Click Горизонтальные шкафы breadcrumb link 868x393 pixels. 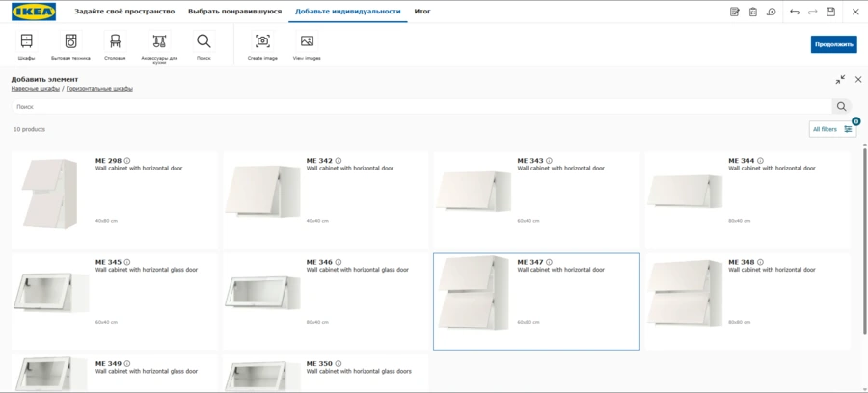(x=99, y=89)
